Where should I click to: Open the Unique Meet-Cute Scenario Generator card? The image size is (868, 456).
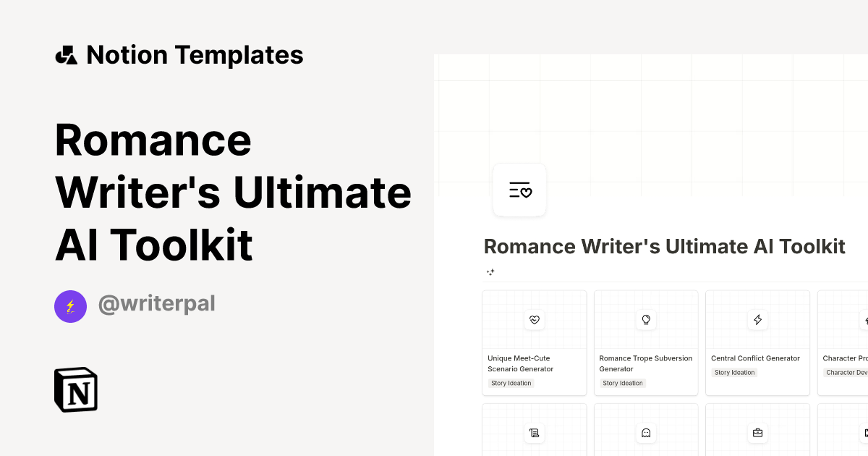(535, 342)
